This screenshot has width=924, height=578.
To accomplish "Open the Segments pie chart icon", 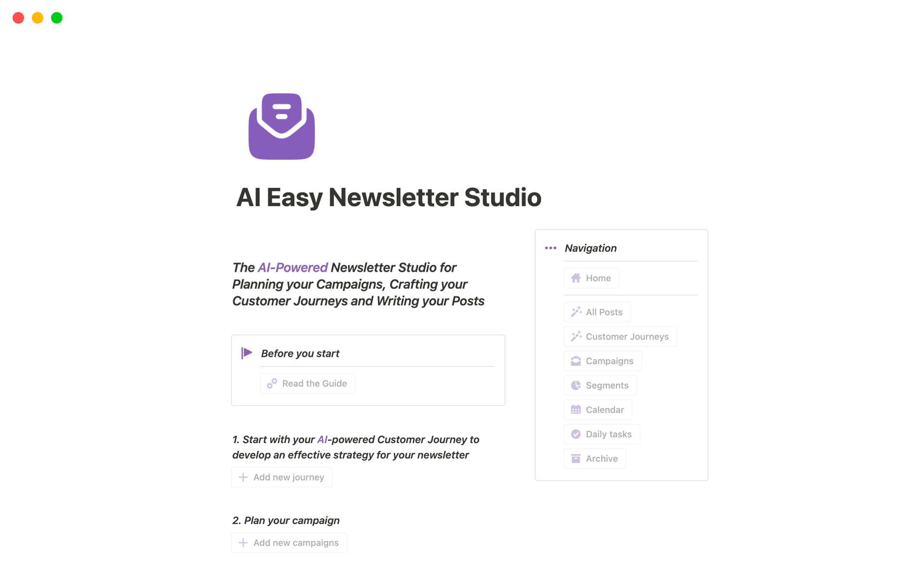I will click(x=575, y=385).
